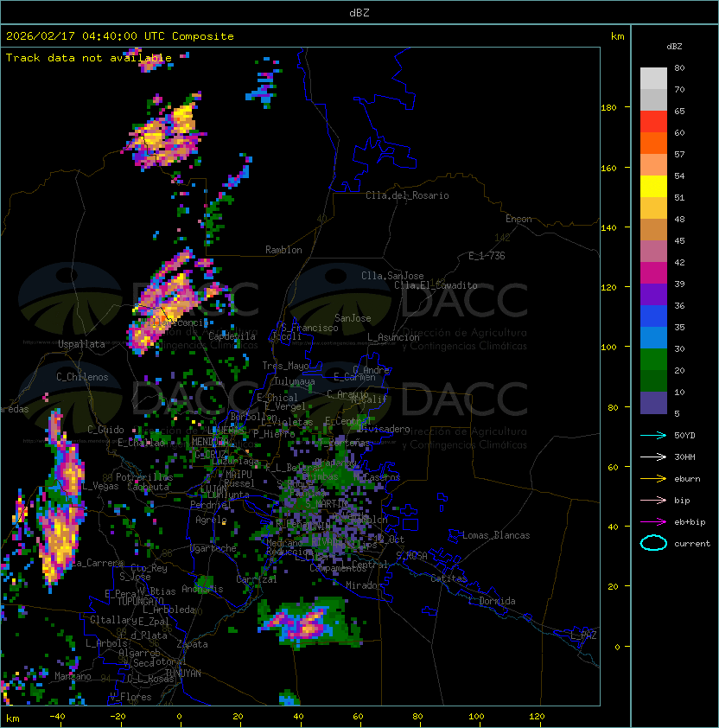Click the 'Tulumaya' map label

[x=295, y=381]
